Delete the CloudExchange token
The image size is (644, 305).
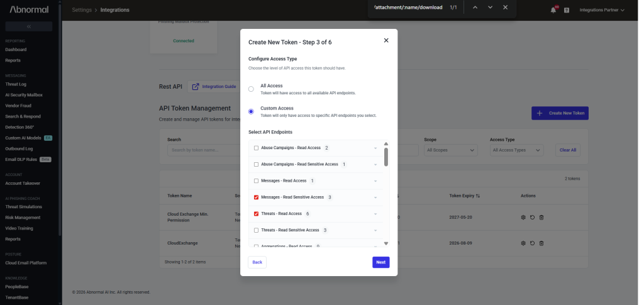click(541, 243)
